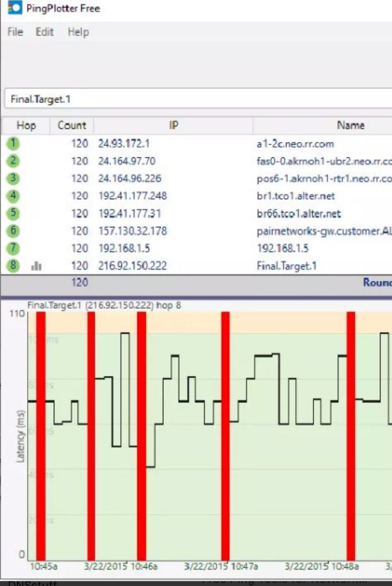Viewport: 392px width, 586px height.
Task: Click the 110 maximum latency scale value
Action: [17, 314]
